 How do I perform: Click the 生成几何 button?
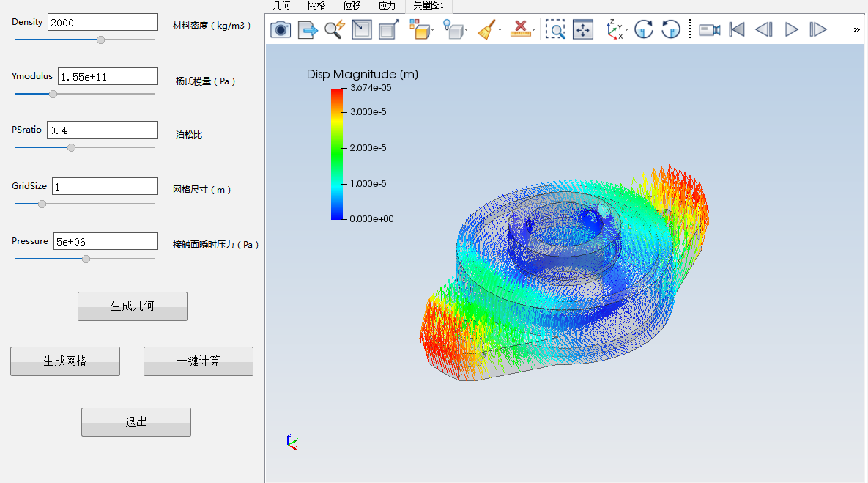[x=133, y=306]
